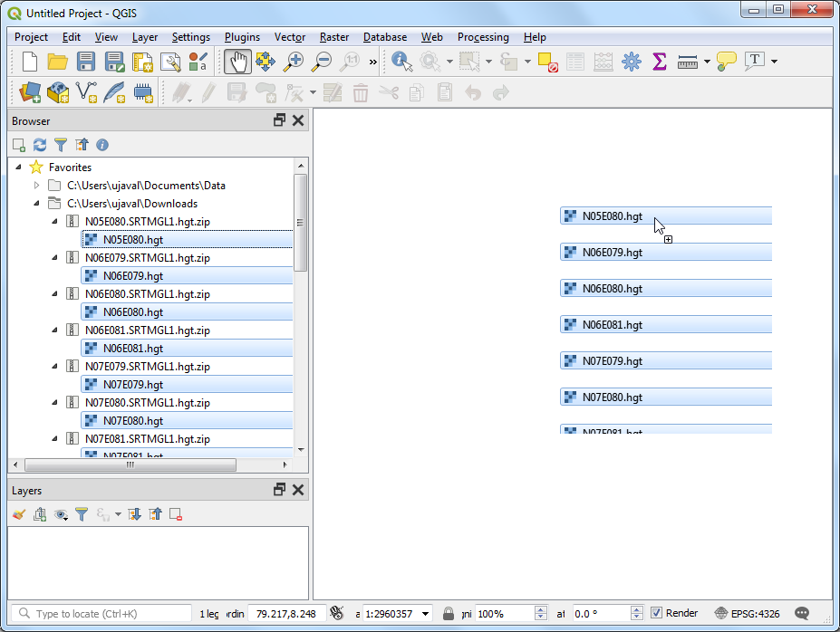Click the Zoom In magnifier tool

[x=293, y=62]
